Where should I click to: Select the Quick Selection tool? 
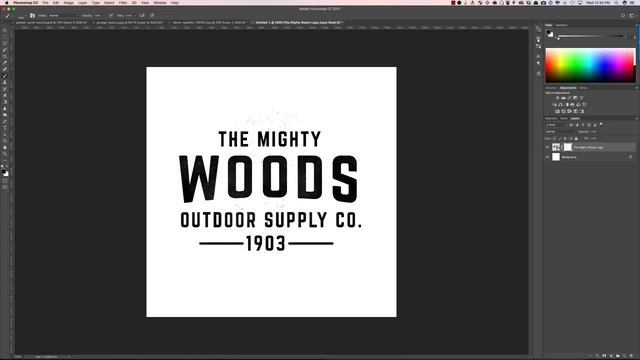5,50
